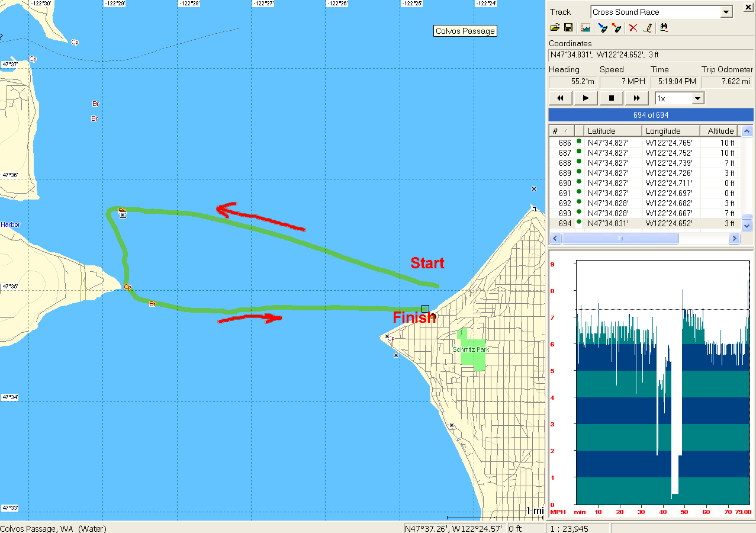The image size is (756, 533).
Task: Open the Cross Sound Race track dropdown
Action: (x=726, y=12)
